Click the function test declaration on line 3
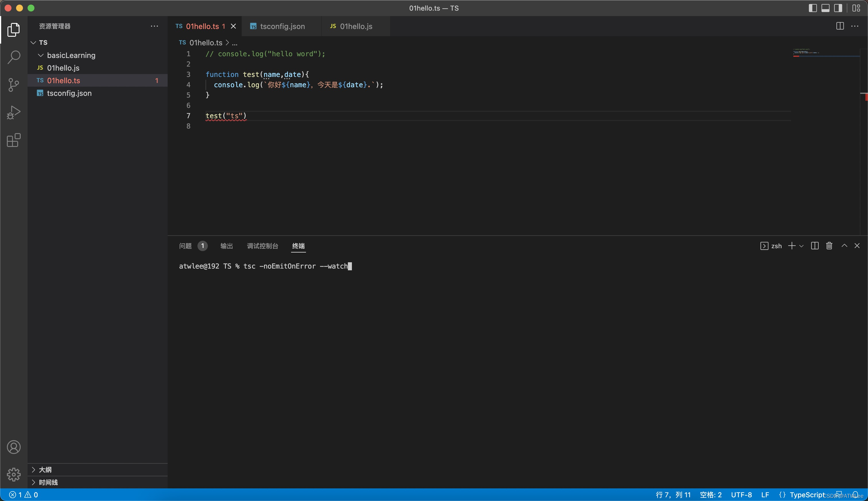Screen dimensions: 868x501 click(x=257, y=74)
